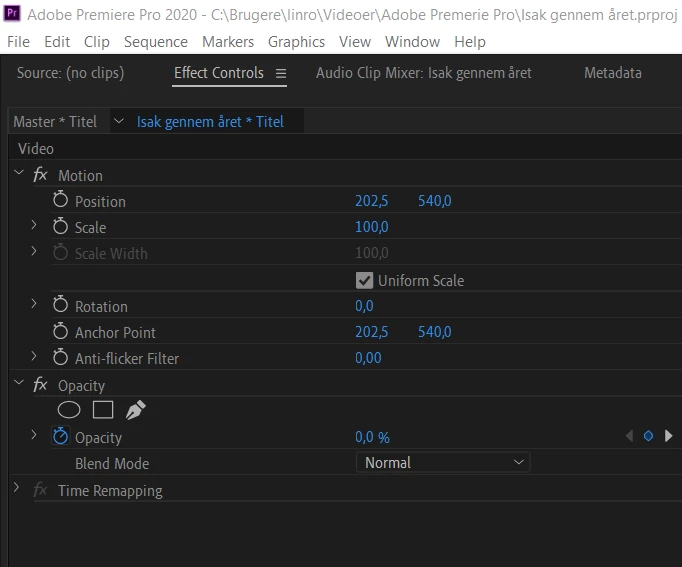Viewport: 682px width, 567px height.
Task: Add or remove Opacity keyframe
Action: [648, 436]
